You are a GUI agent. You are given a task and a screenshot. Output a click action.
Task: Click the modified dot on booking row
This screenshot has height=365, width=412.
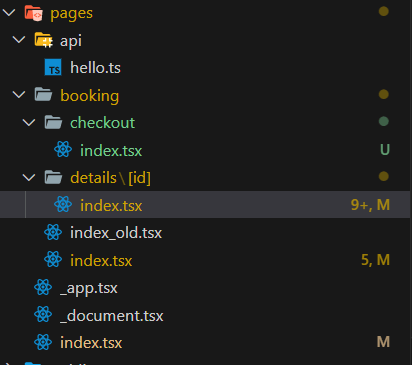(384, 94)
